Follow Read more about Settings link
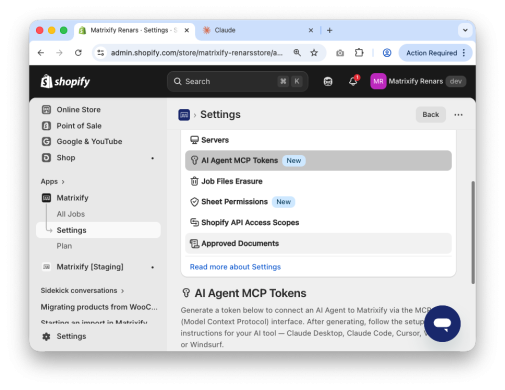This screenshot has height=390, width=505. coord(235,267)
